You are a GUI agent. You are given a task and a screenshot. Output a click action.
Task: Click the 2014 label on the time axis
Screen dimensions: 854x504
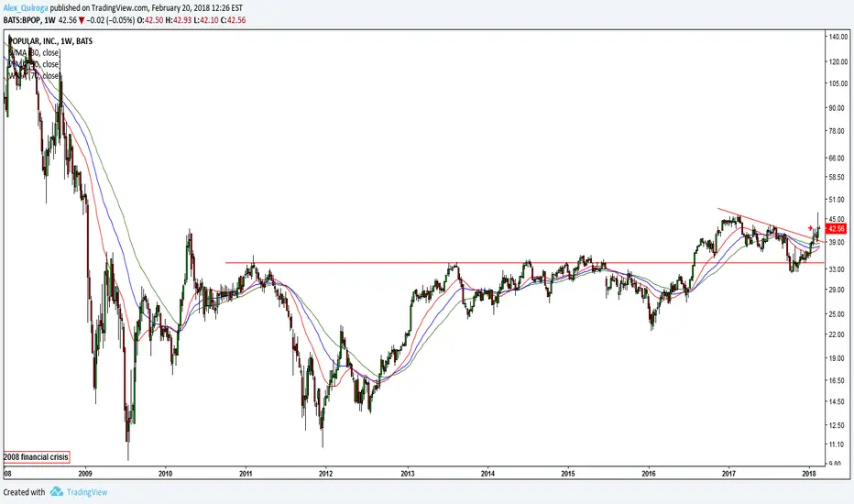(x=487, y=473)
